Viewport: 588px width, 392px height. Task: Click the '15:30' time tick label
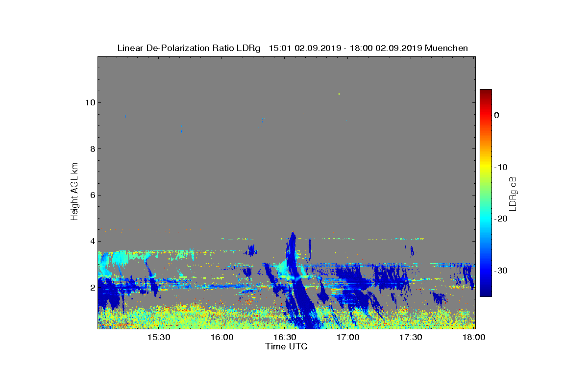(x=159, y=337)
